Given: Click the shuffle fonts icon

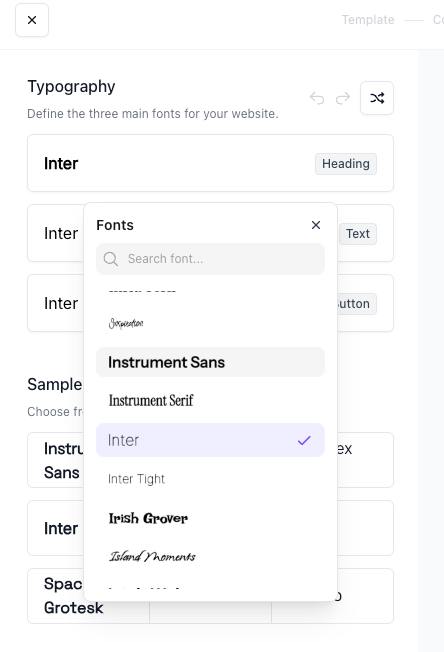Looking at the screenshot, I should tap(377, 98).
